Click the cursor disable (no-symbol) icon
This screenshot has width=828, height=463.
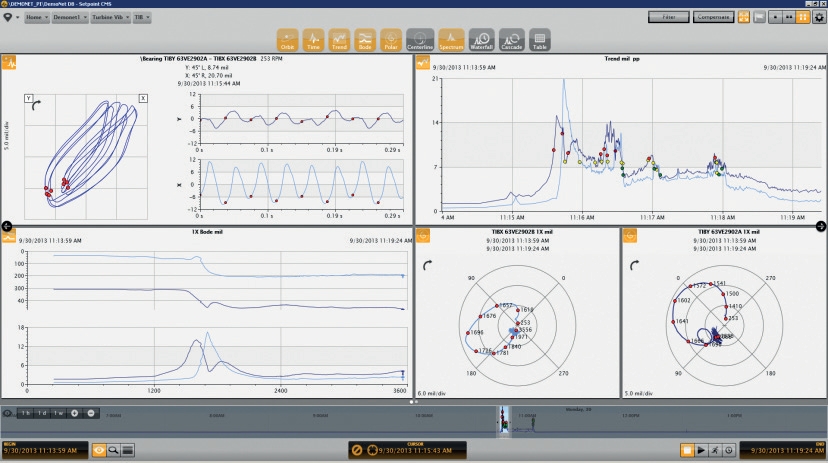coord(357,450)
